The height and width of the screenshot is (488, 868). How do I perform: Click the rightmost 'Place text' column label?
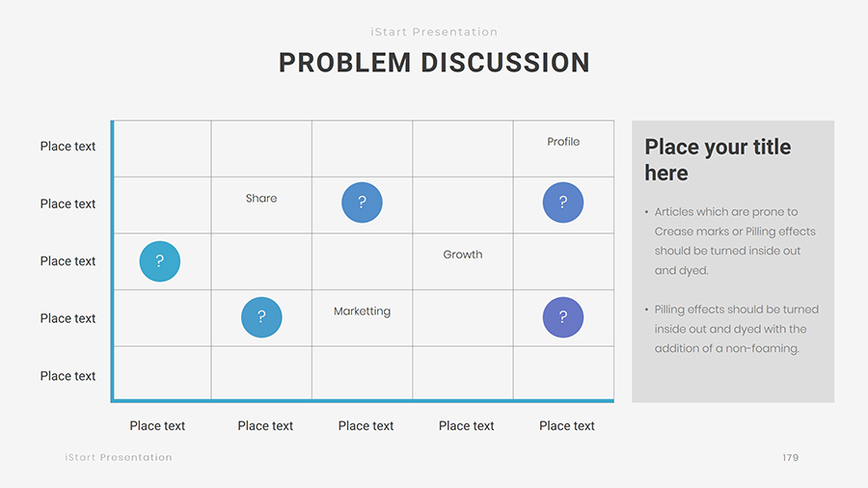point(567,426)
